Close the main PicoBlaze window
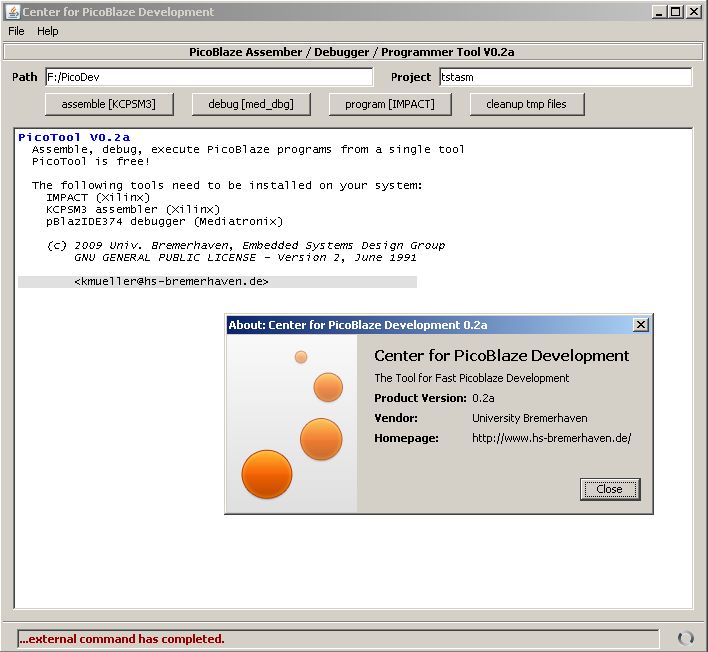Viewport: 708px width, 652px height. point(693,12)
